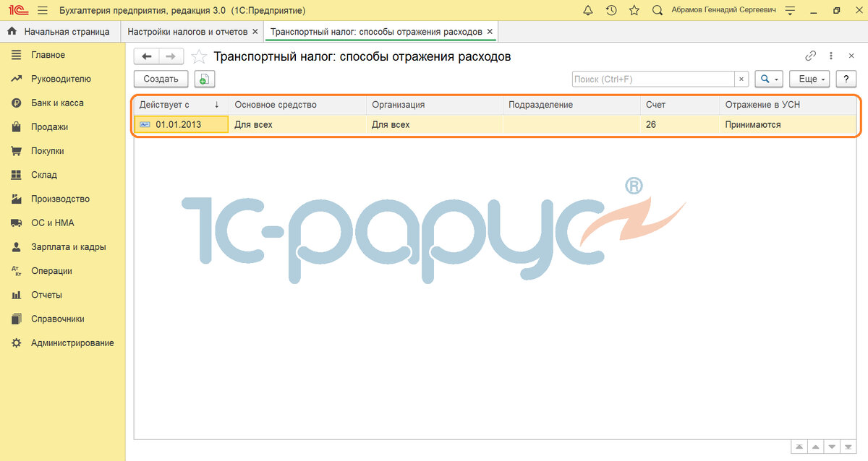Click Отражение в УСН column header

788,105
